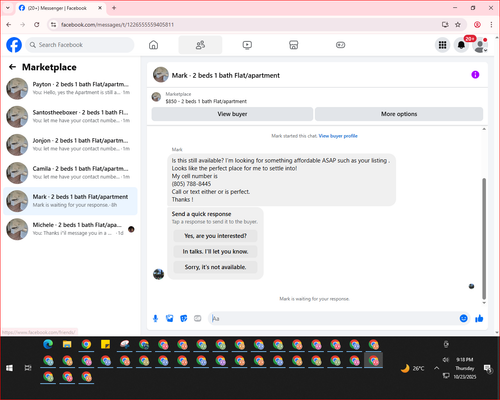Open Task View on the taskbar
Viewport: 500px width, 400px height.
tap(28, 368)
